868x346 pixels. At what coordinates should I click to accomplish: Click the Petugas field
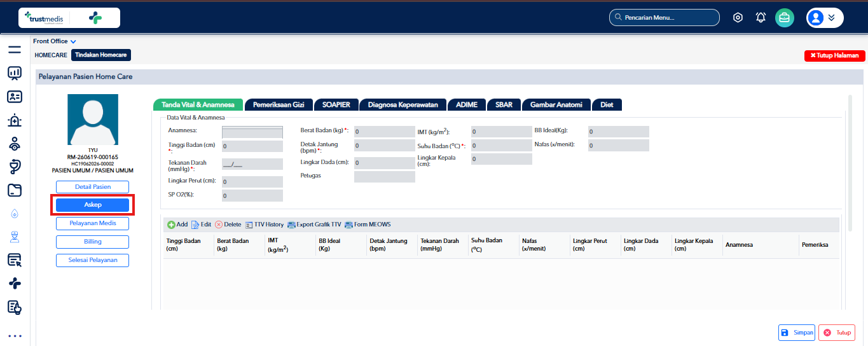click(385, 177)
